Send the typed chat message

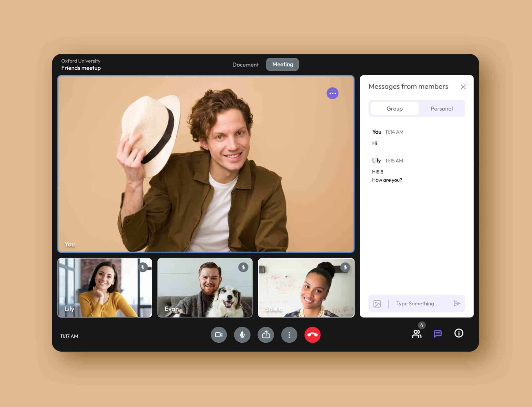point(457,304)
